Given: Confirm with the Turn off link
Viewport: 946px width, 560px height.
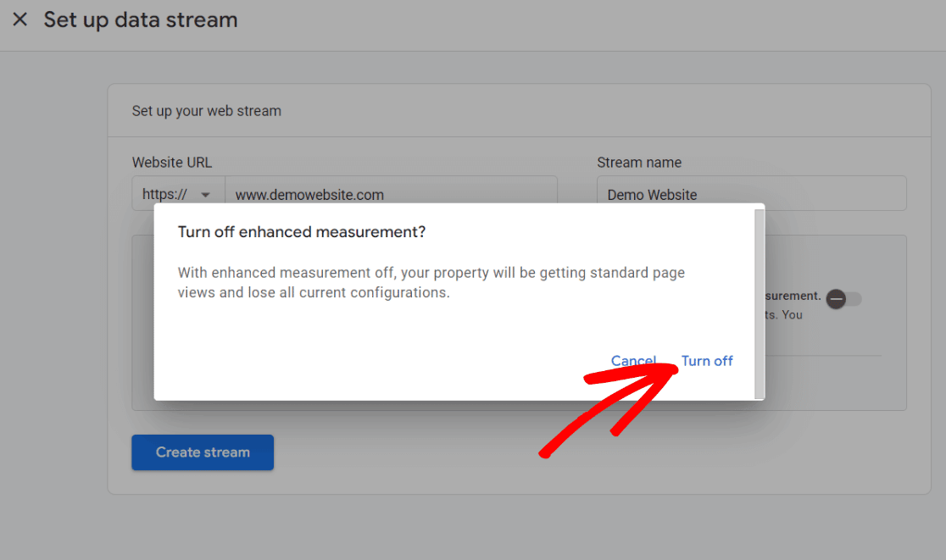Looking at the screenshot, I should [707, 360].
